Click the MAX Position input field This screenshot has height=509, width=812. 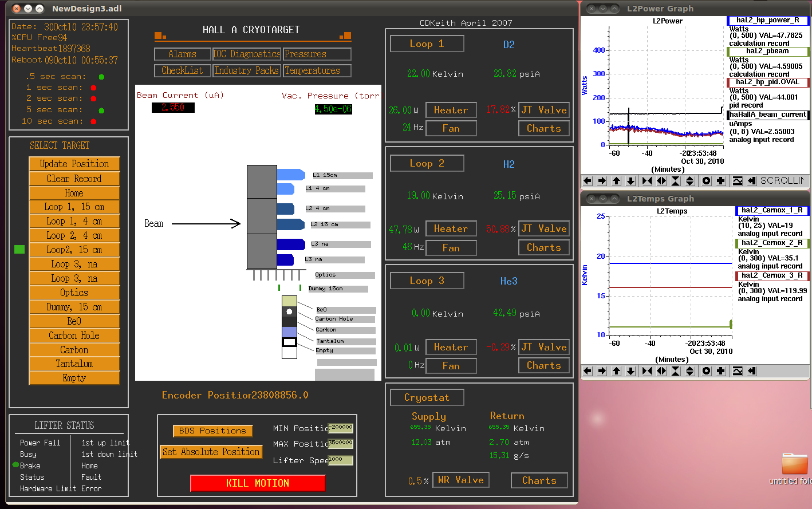341,443
